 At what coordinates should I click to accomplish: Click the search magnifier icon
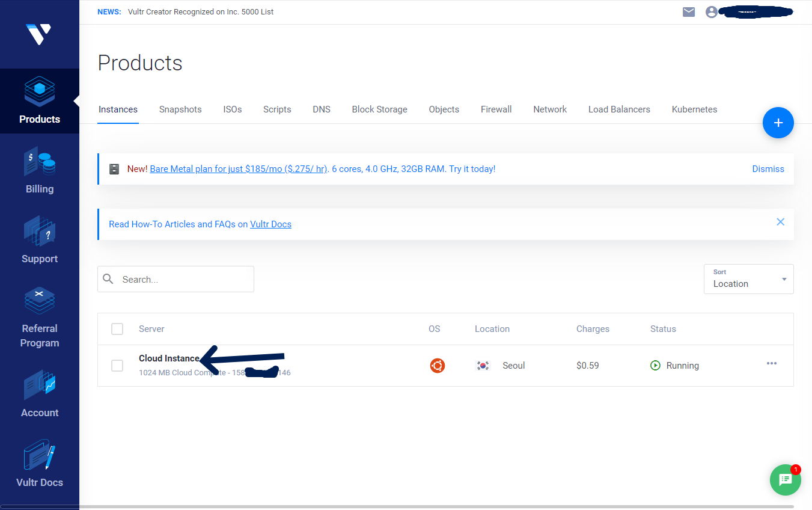[x=108, y=279]
